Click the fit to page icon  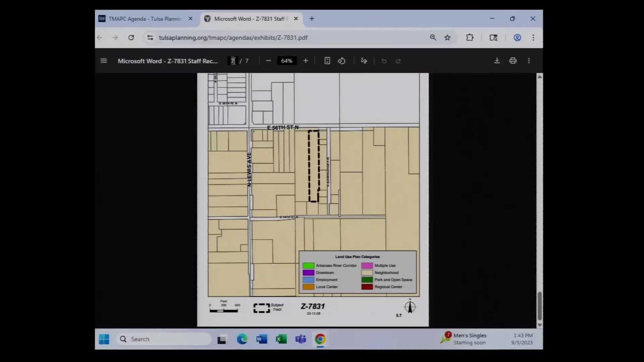tap(327, 61)
